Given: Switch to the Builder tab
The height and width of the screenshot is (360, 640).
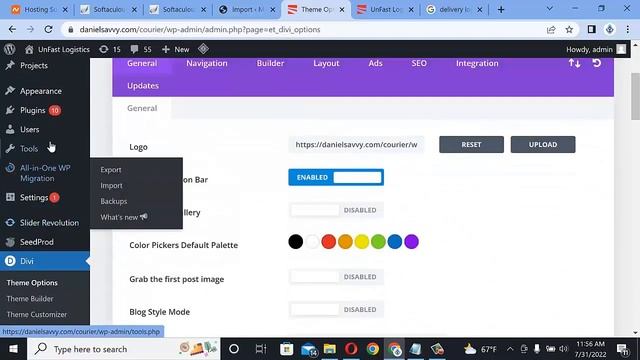Looking at the screenshot, I should (x=270, y=63).
